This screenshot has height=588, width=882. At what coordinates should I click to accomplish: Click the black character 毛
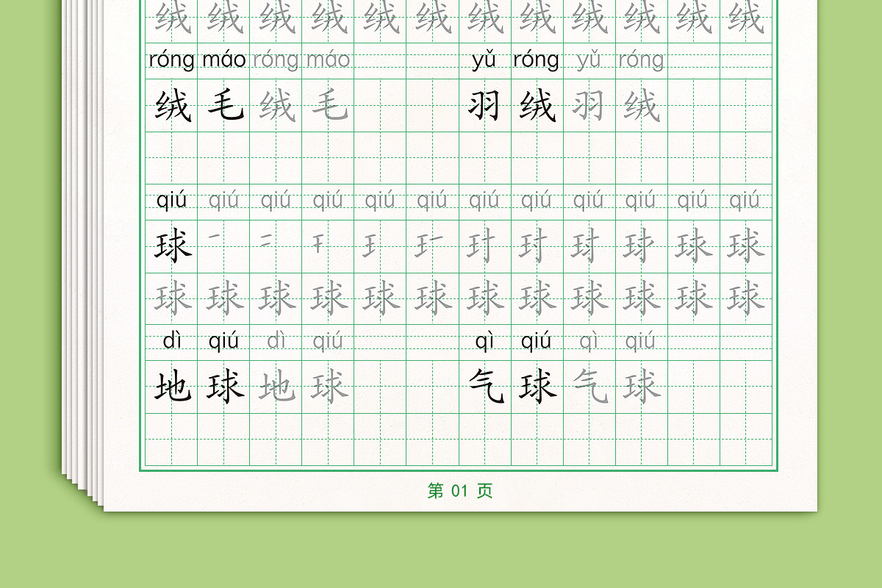point(225,107)
